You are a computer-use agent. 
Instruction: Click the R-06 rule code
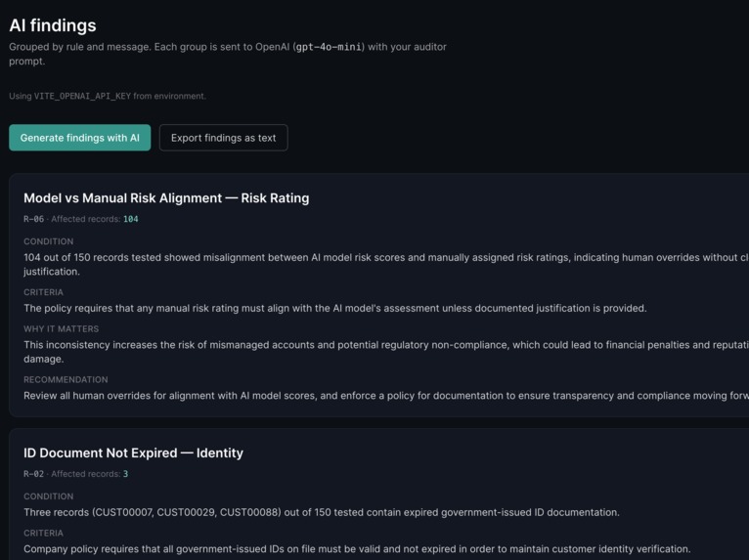tap(33, 219)
